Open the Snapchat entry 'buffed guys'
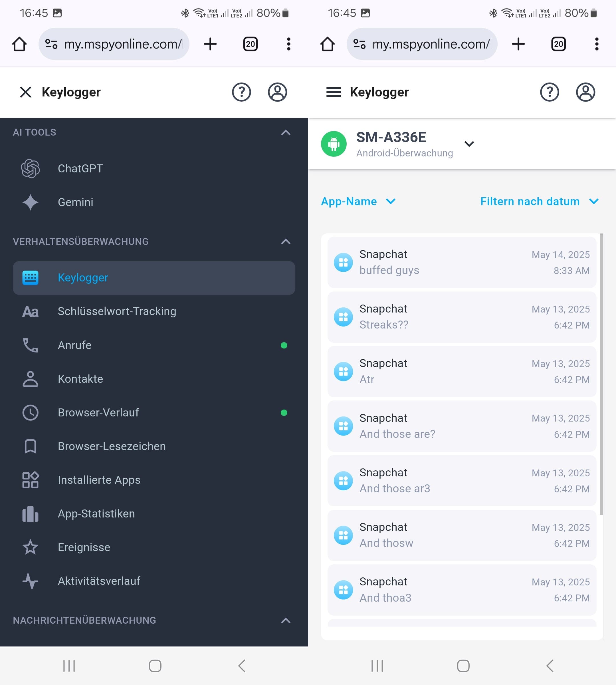Image resolution: width=616 pixels, height=685 pixels. coord(462,262)
